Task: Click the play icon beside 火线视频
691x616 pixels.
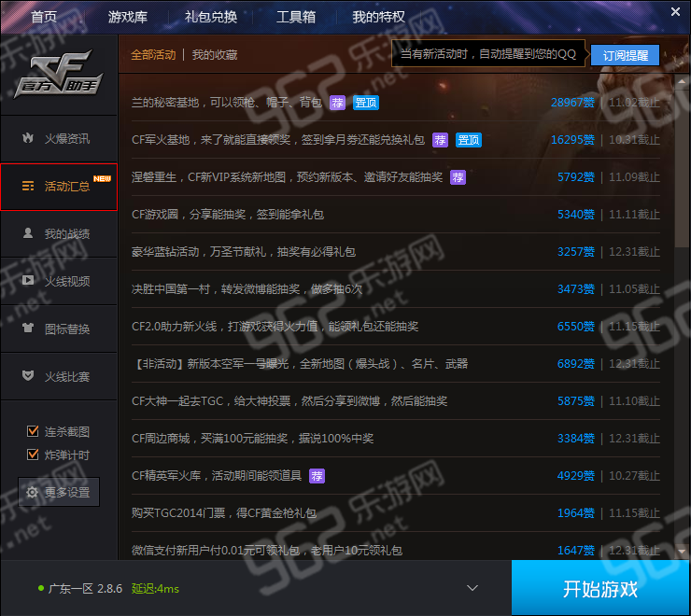Action: click(28, 280)
